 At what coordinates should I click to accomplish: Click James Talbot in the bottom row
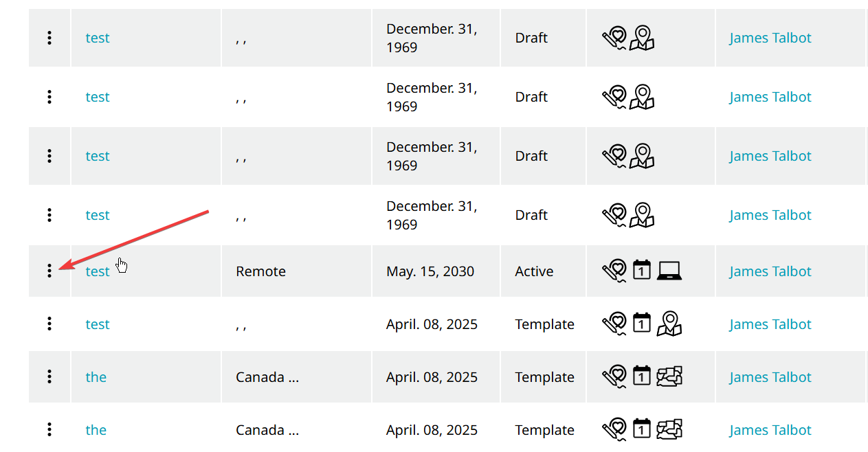770,430
